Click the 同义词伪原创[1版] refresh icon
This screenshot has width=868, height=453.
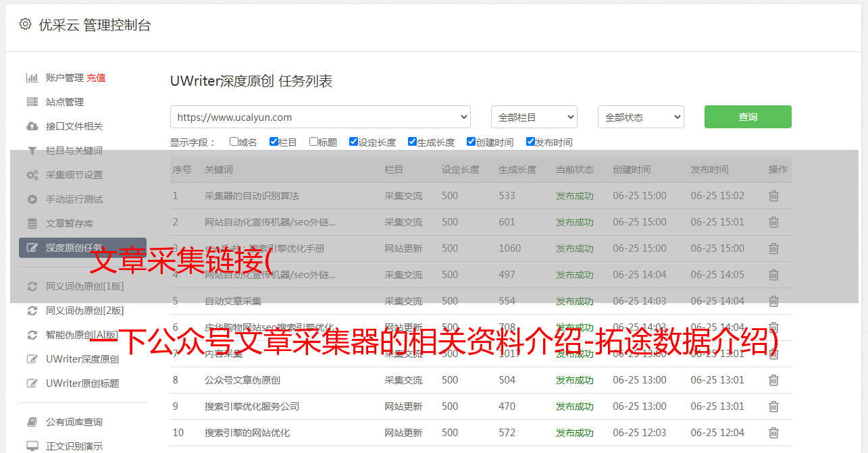tap(32, 286)
